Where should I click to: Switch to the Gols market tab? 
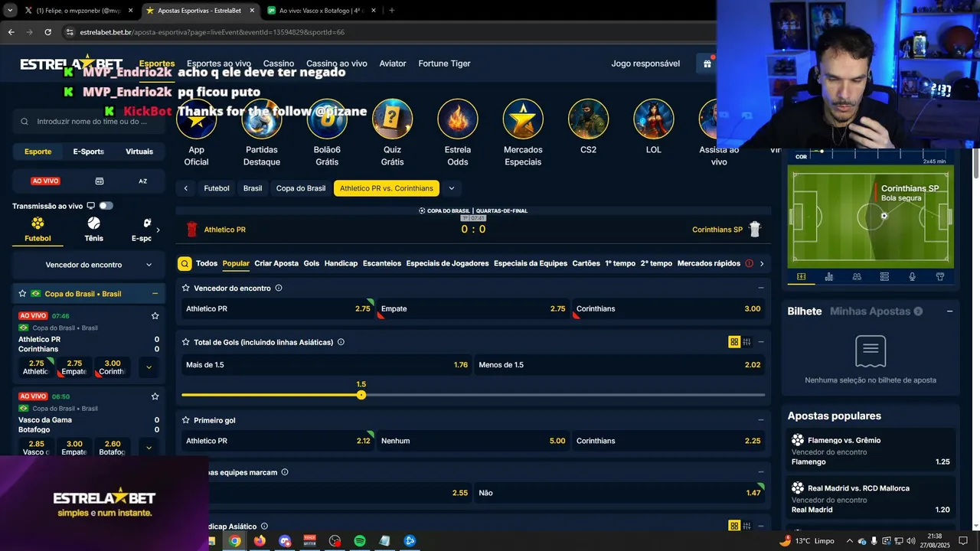coord(311,263)
